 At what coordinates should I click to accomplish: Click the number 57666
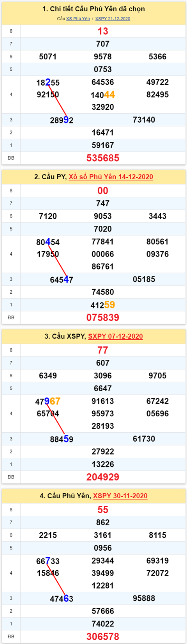[x=103, y=611]
